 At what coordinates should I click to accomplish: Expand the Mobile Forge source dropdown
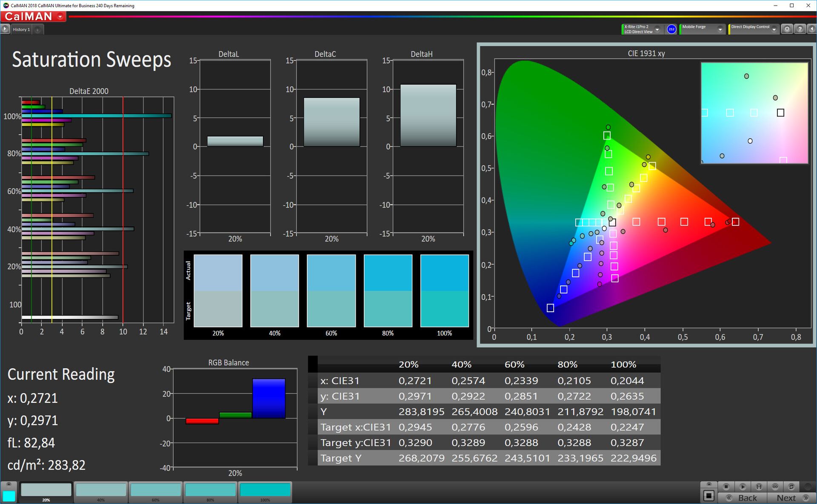pos(720,29)
